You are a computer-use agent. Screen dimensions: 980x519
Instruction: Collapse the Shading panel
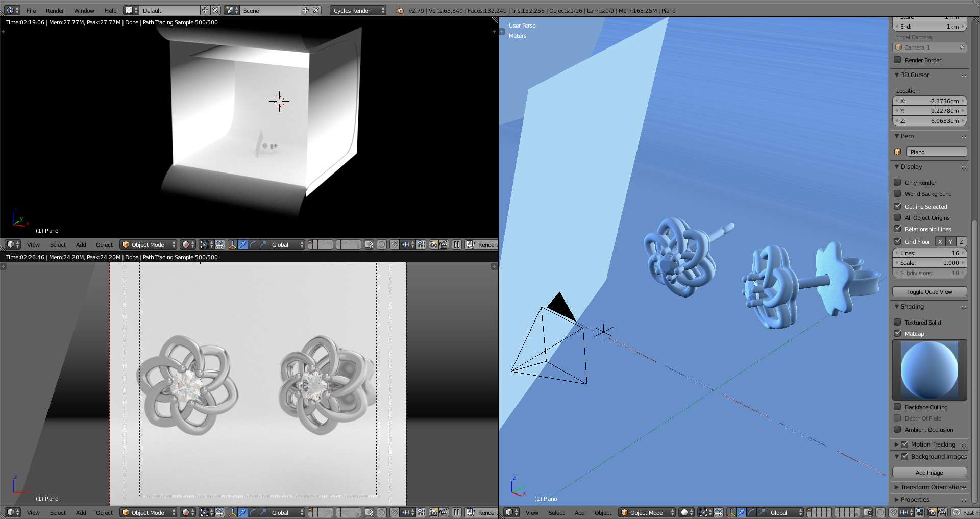click(897, 306)
